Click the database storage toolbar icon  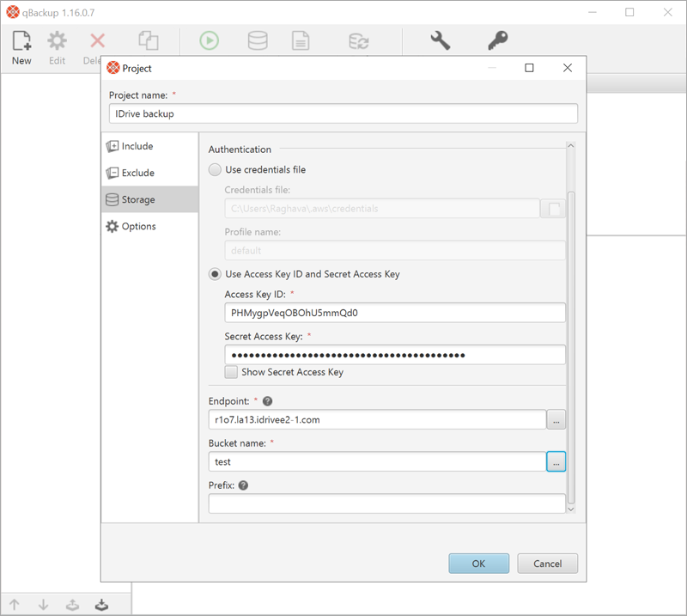258,40
